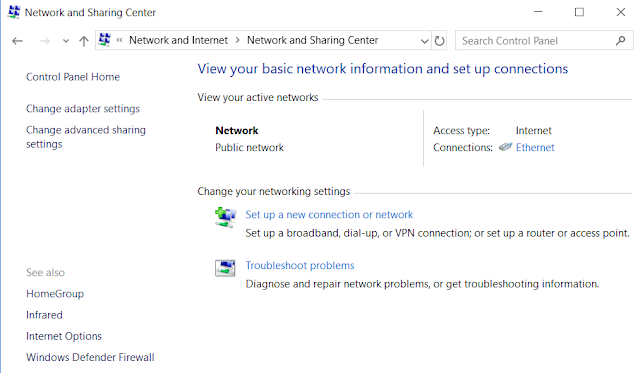Viewport: 640px width, 373px height.
Task: Launch Troubleshoot problems link
Action: 300,265
